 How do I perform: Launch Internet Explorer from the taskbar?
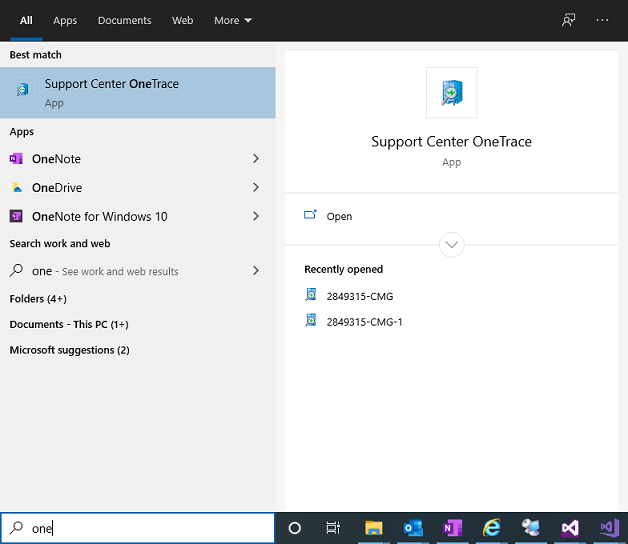coord(491,528)
